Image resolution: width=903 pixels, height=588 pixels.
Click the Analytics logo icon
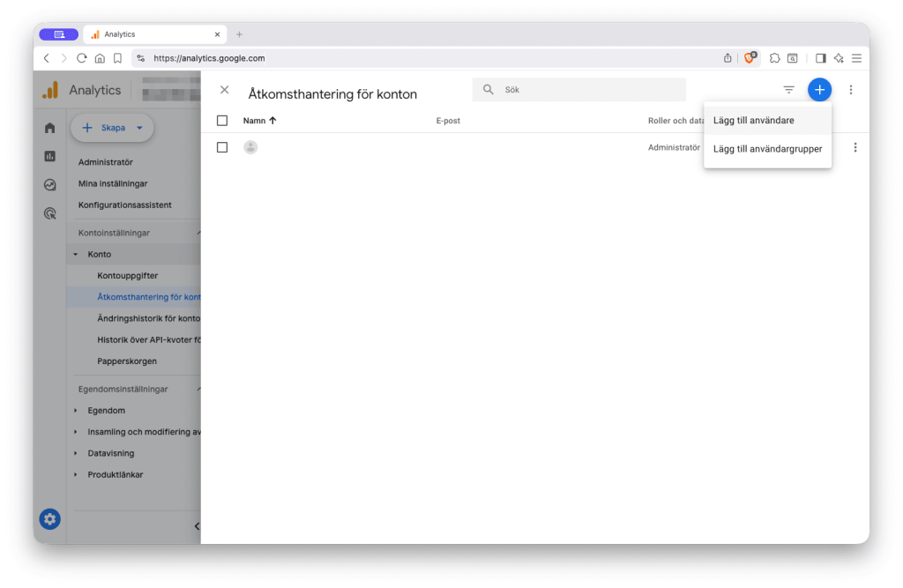point(50,90)
